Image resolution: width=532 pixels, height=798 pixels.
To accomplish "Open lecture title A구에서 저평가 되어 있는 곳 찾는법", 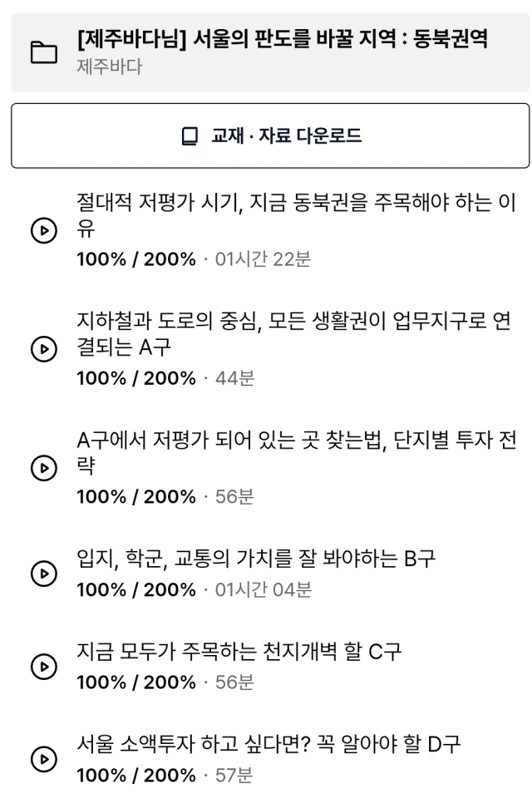I will click(297, 452).
